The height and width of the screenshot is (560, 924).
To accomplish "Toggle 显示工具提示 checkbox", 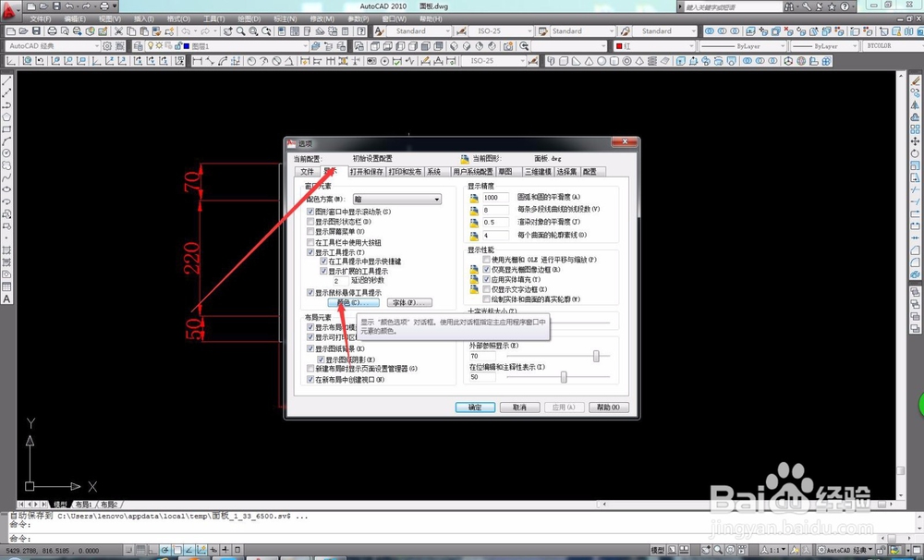I will pyautogui.click(x=310, y=252).
